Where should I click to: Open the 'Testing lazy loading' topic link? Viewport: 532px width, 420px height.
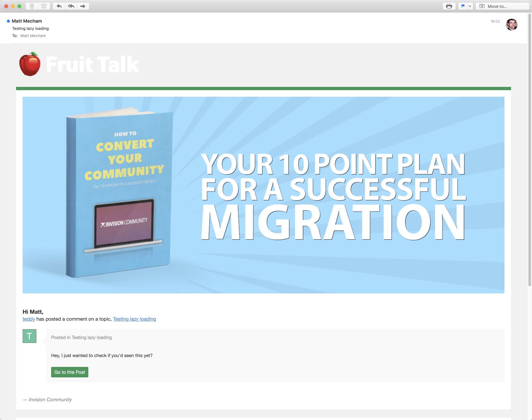point(134,319)
